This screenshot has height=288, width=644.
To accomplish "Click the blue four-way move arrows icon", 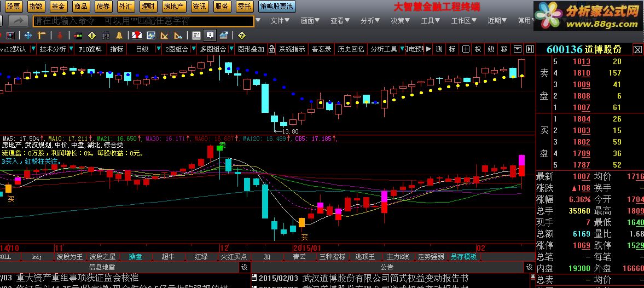I will pyautogui.click(x=28, y=36).
